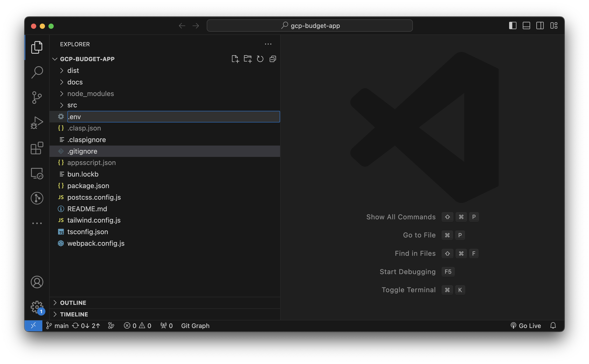Viewport: 589px width, 364px height.
Task: Expand the OUTLINE section
Action: click(x=73, y=303)
